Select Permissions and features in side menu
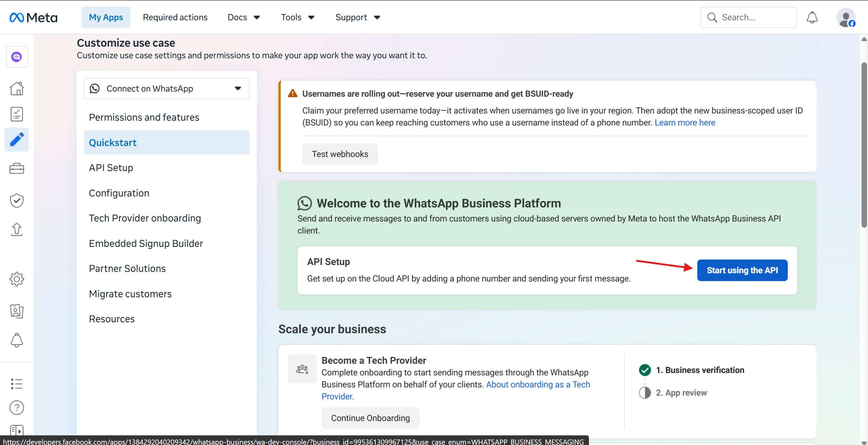This screenshot has height=445, width=868. pyautogui.click(x=167, y=117)
